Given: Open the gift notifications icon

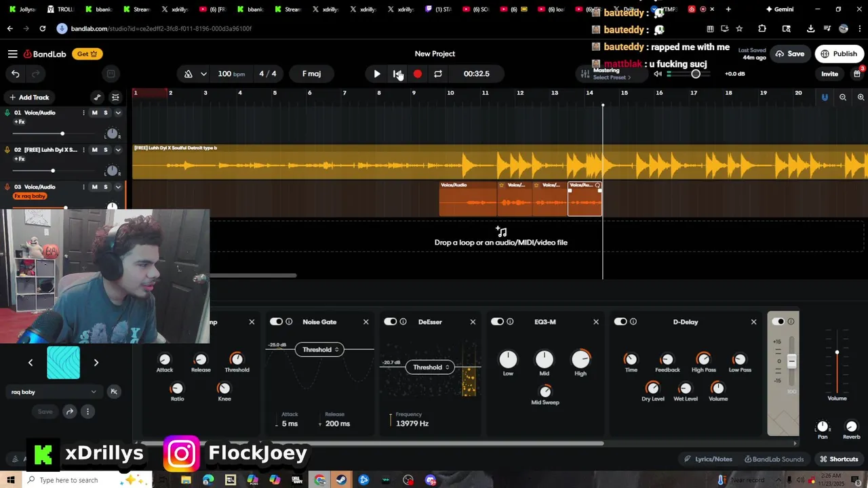Looking at the screenshot, I should pyautogui.click(x=858, y=73).
